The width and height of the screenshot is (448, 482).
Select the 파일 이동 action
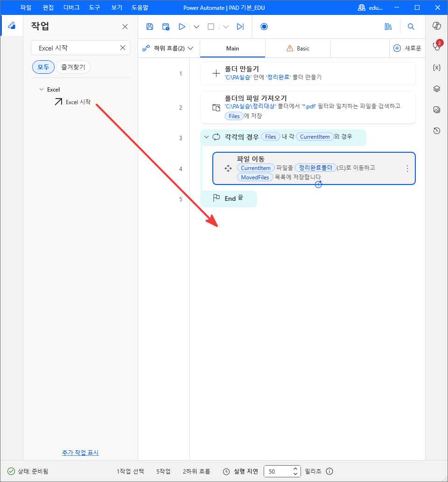[x=314, y=169]
